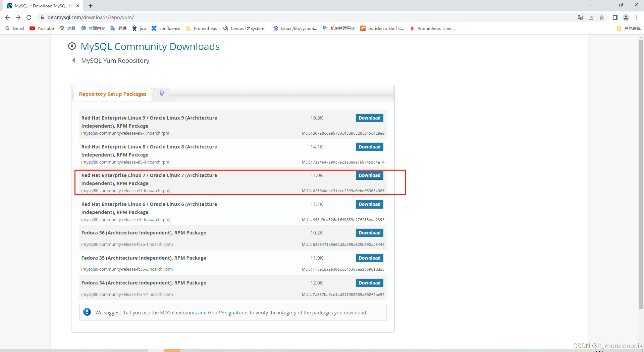Open the Gmail bookmark
The image size is (644, 352).
tap(15, 29)
